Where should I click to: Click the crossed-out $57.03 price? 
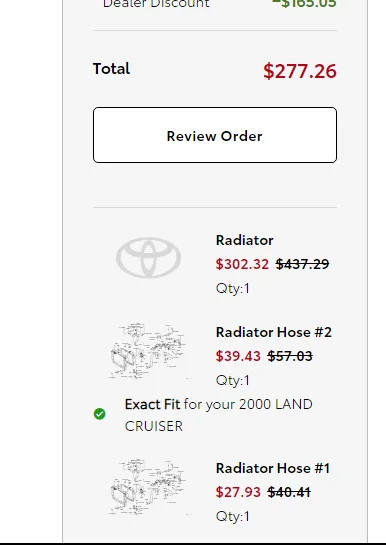click(x=290, y=356)
